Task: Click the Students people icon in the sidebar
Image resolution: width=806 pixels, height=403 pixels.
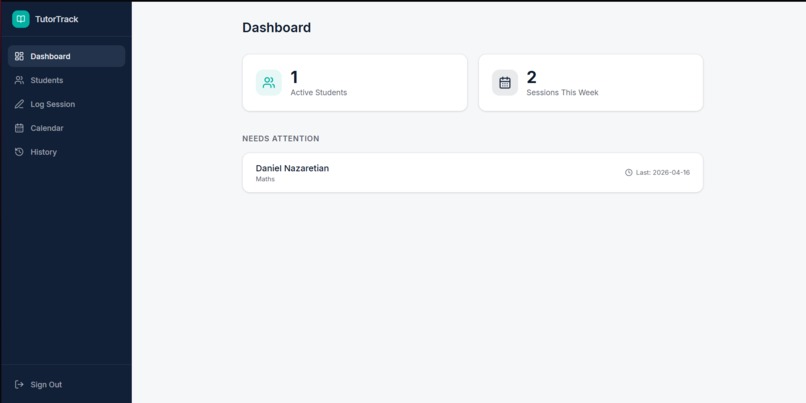Action: (x=19, y=80)
